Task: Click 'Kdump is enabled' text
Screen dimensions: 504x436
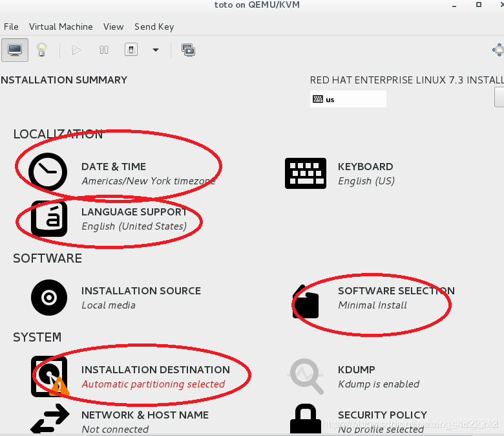Action: coord(379,384)
